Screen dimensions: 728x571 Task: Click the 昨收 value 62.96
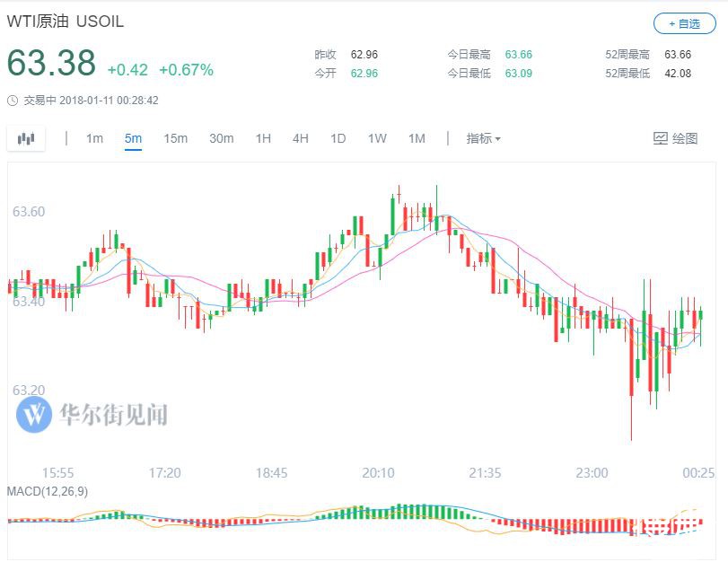[364, 54]
